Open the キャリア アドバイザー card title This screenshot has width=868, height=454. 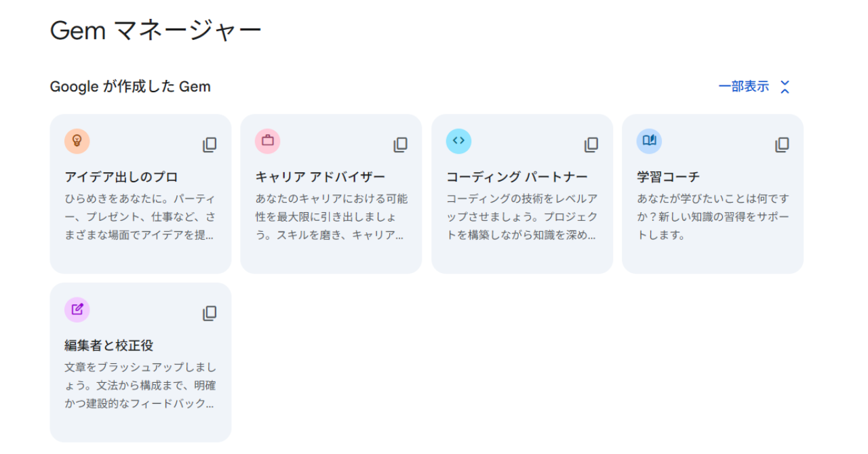[320, 177]
